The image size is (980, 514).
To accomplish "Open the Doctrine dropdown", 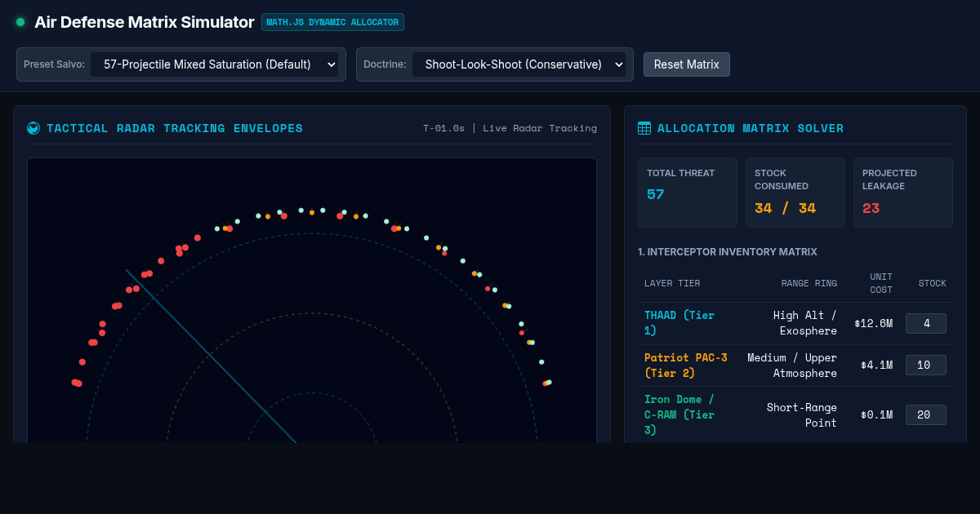I will click(519, 64).
